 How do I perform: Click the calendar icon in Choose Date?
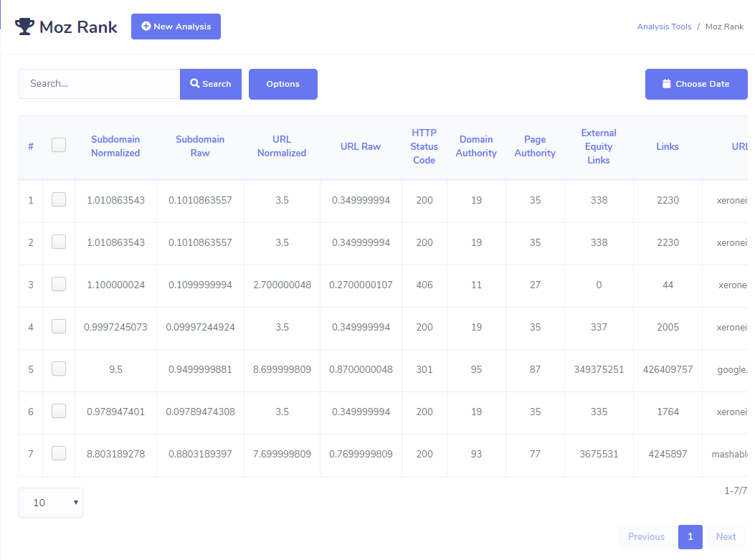[666, 84]
